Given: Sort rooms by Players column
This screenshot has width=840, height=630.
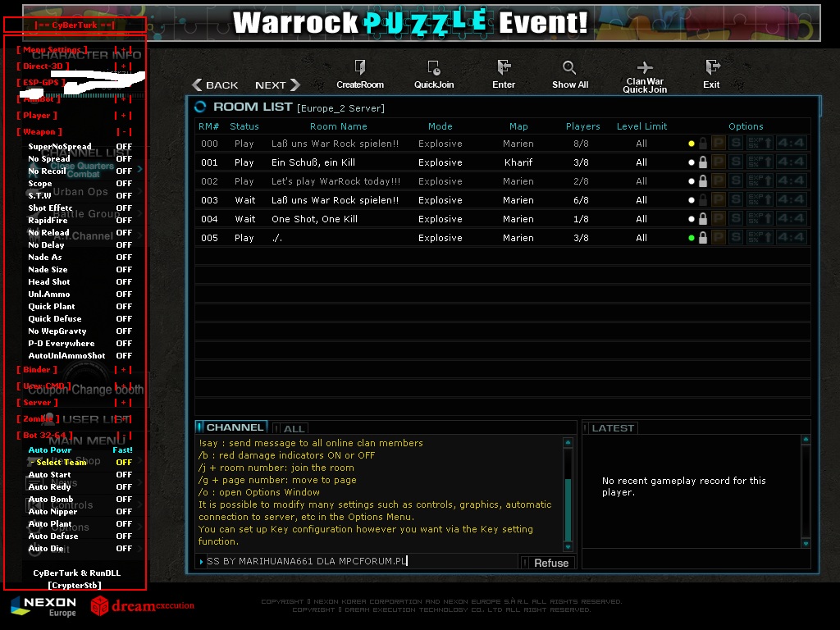Looking at the screenshot, I should click(x=583, y=126).
